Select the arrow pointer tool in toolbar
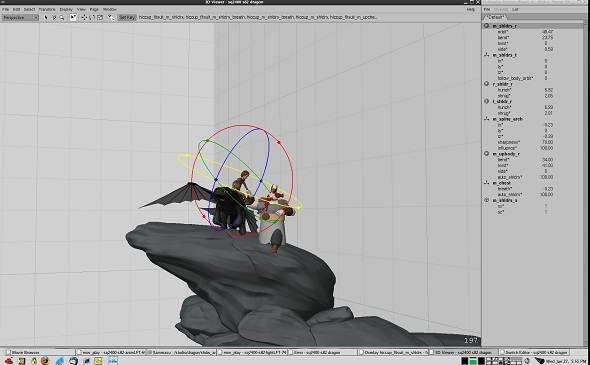 [46, 17]
